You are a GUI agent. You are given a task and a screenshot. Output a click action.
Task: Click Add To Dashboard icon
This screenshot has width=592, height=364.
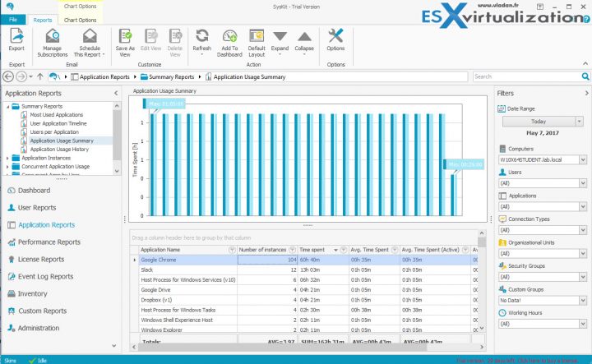pyautogui.click(x=229, y=36)
